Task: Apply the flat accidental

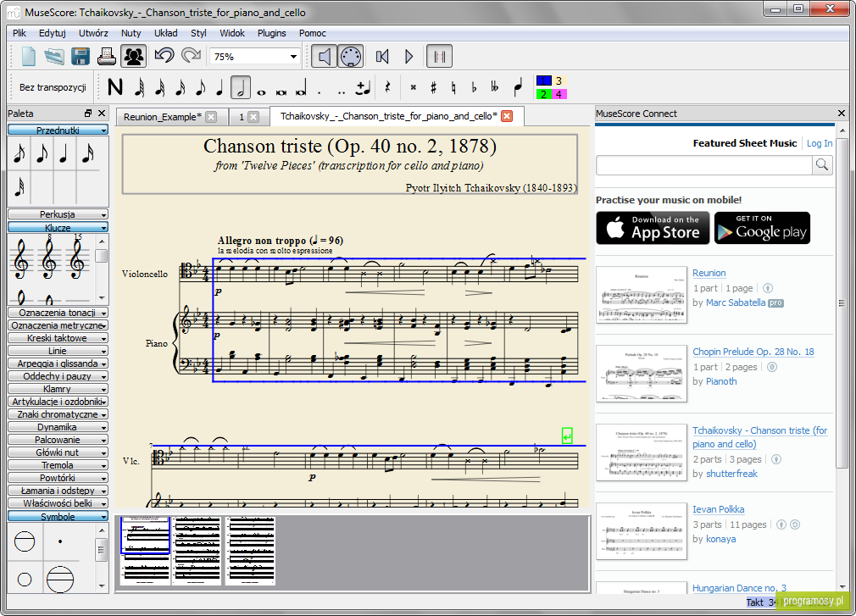Action: [x=474, y=87]
